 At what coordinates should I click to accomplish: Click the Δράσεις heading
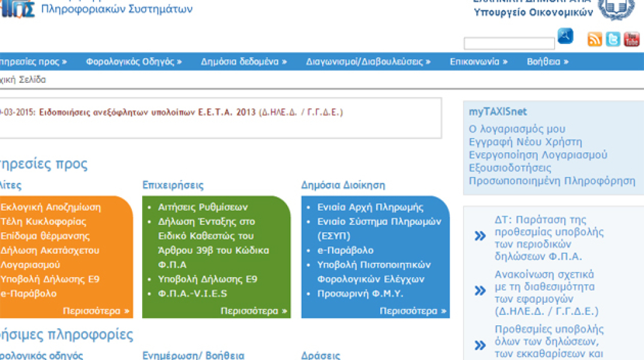point(321,355)
